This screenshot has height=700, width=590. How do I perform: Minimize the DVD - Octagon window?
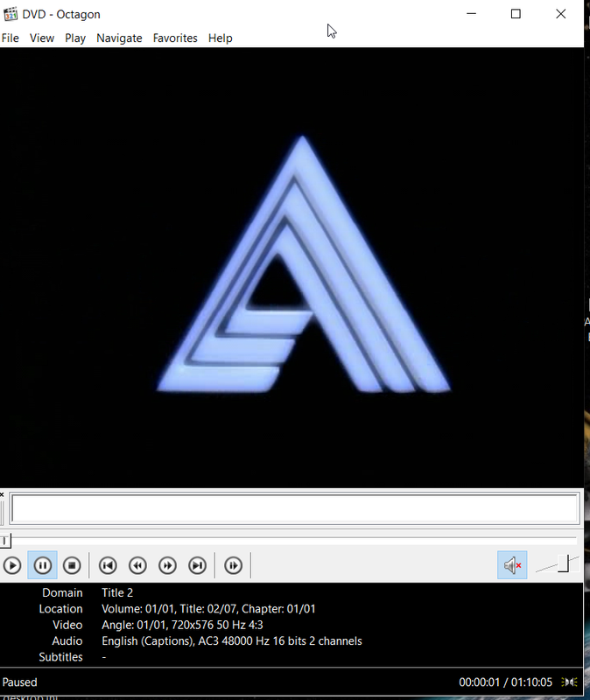[471, 14]
